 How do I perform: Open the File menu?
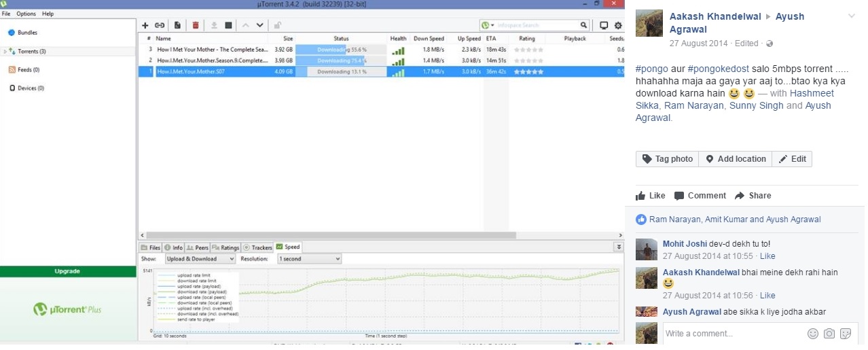6,14
